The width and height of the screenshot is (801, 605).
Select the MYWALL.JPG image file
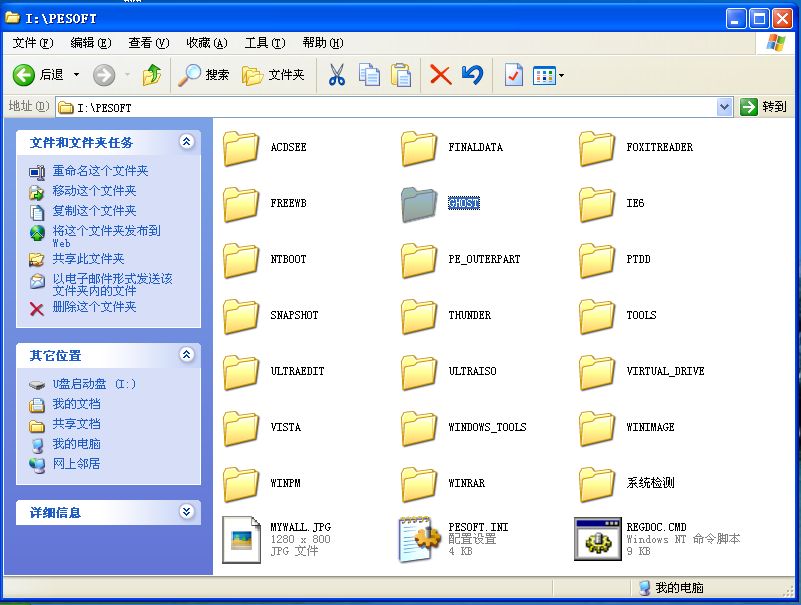pos(241,540)
